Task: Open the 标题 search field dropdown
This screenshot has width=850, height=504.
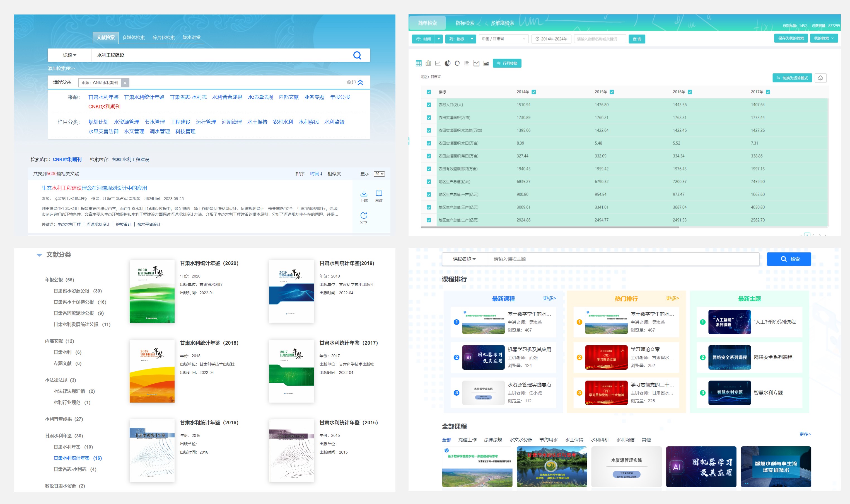Action: coord(69,55)
